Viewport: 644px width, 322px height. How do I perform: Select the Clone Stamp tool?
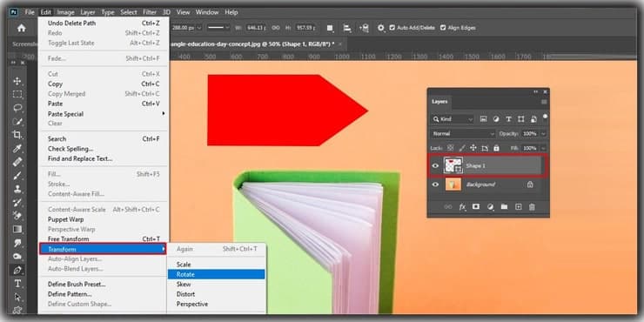pyautogui.click(x=17, y=189)
